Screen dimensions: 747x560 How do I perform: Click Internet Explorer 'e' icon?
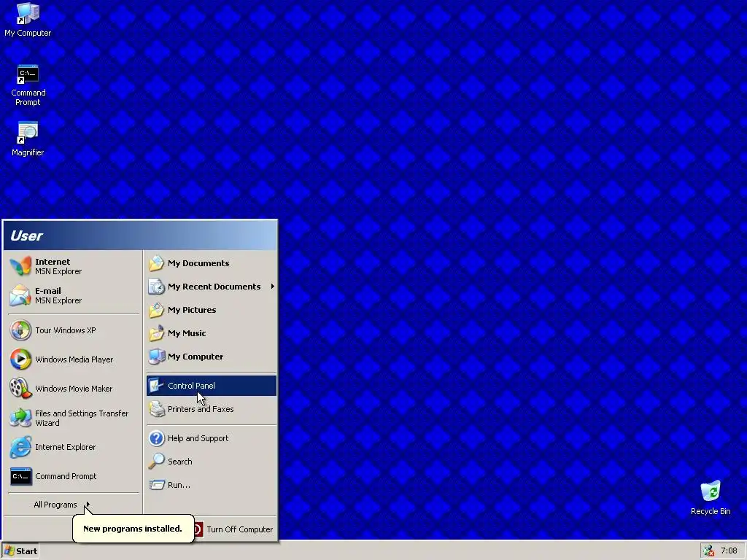tap(20, 447)
